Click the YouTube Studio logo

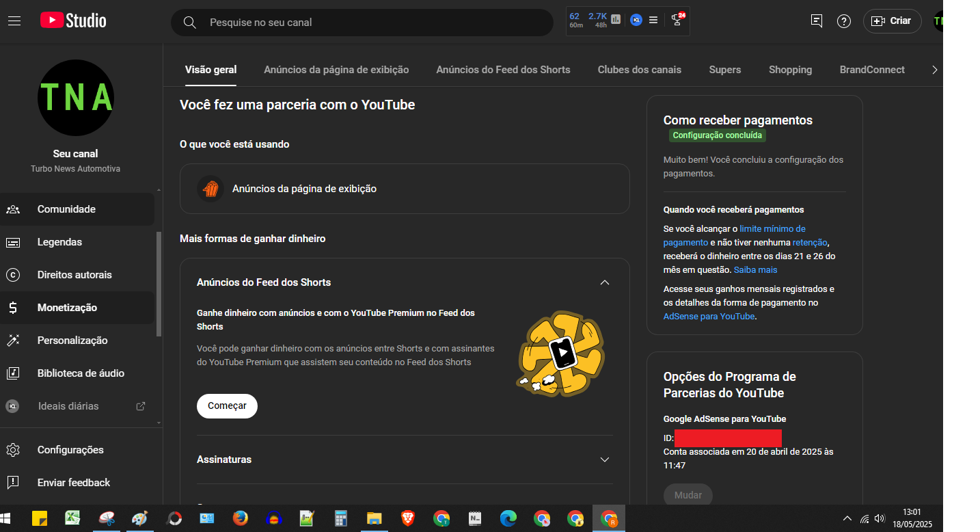tap(73, 21)
